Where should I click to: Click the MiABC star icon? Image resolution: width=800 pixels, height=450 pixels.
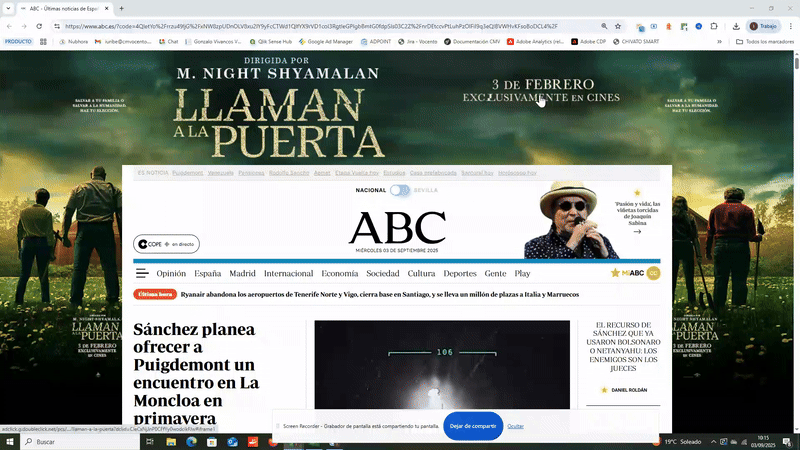(616, 273)
